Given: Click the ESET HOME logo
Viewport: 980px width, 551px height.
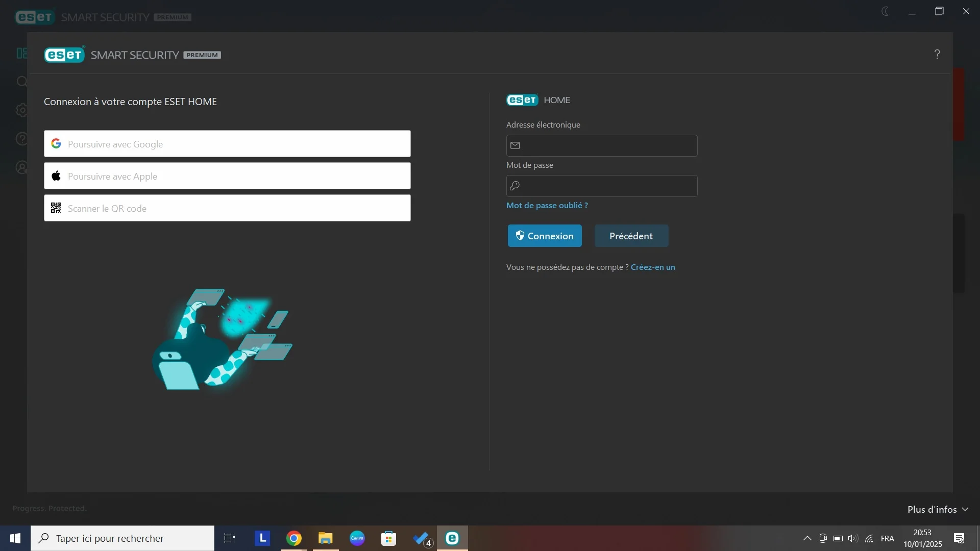Looking at the screenshot, I should coord(538,100).
